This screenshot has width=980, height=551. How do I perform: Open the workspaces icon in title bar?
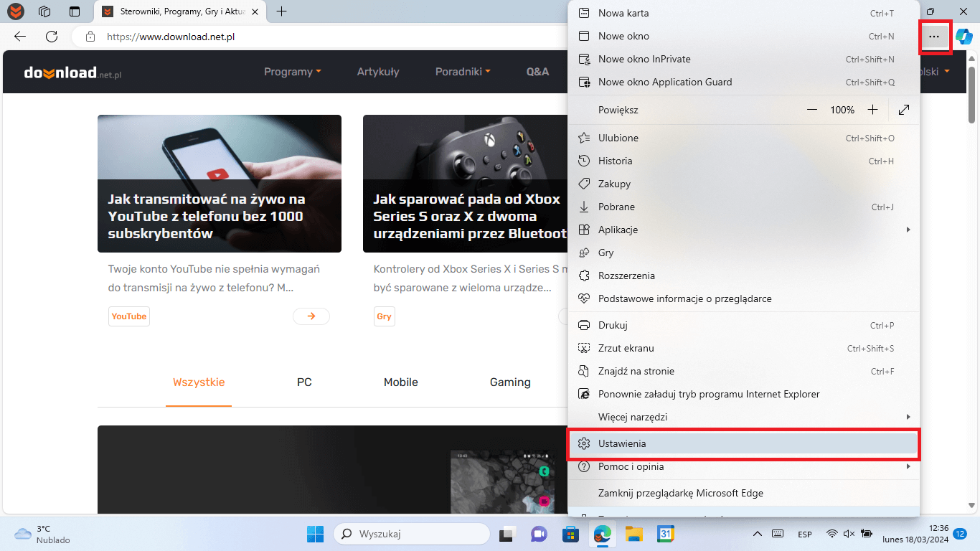click(x=44, y=11)
